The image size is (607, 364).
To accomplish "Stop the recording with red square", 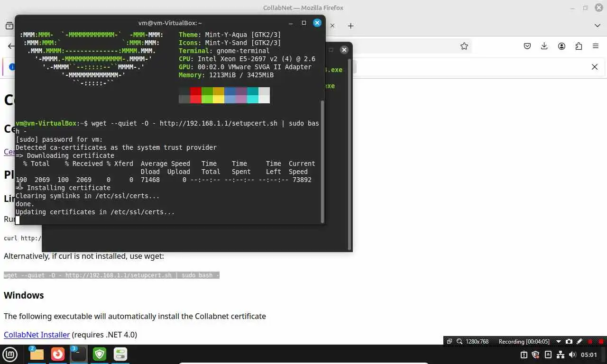I will click(601, 341).
